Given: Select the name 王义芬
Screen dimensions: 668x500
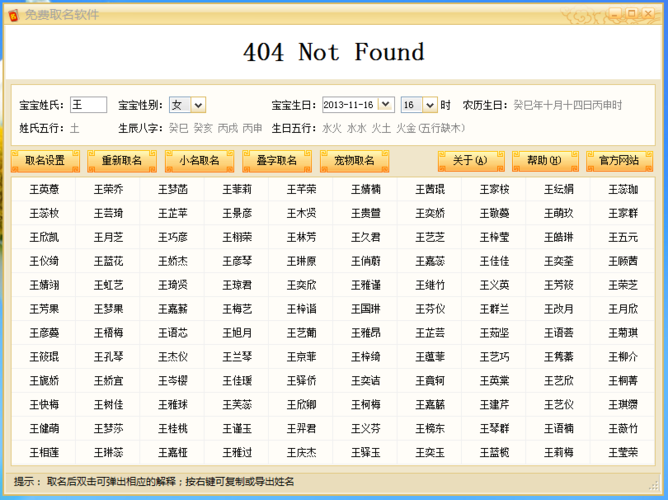Looking at the screenshot, I should 366,428.
